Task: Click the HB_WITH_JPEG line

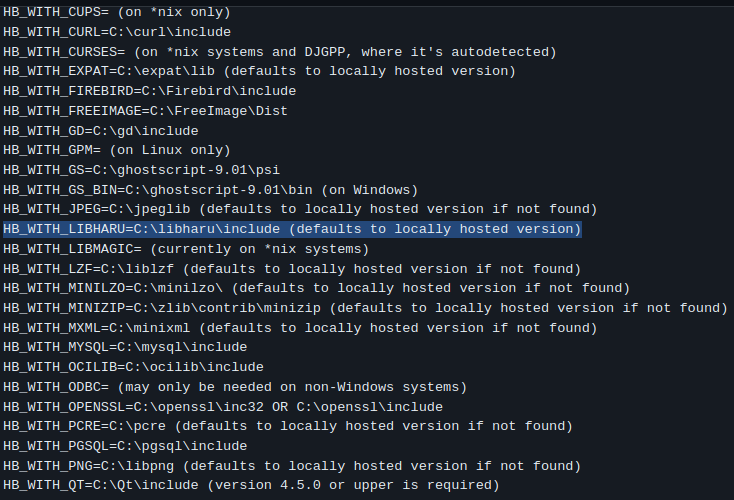Action: tap(300, 209)
